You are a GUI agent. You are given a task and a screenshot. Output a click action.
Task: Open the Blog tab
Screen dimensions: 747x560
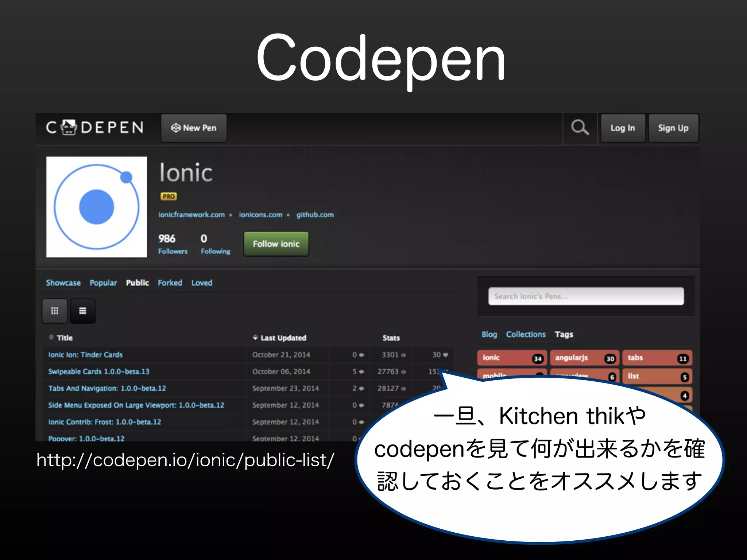point(489,334)
